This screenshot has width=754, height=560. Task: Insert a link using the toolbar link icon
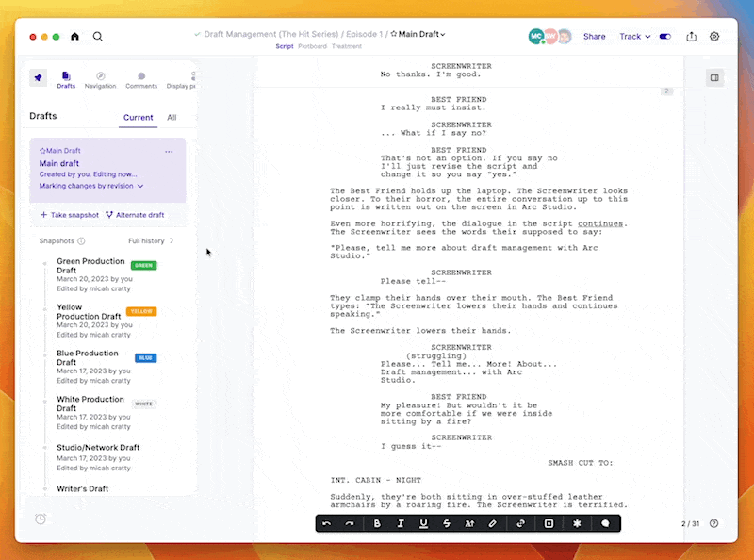(x=520, y=523)
